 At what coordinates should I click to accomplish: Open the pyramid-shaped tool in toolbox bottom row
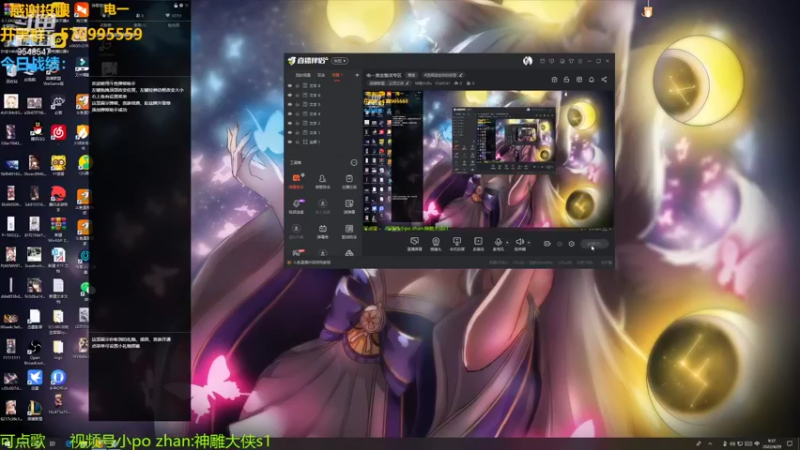click(x=349, y=253)
